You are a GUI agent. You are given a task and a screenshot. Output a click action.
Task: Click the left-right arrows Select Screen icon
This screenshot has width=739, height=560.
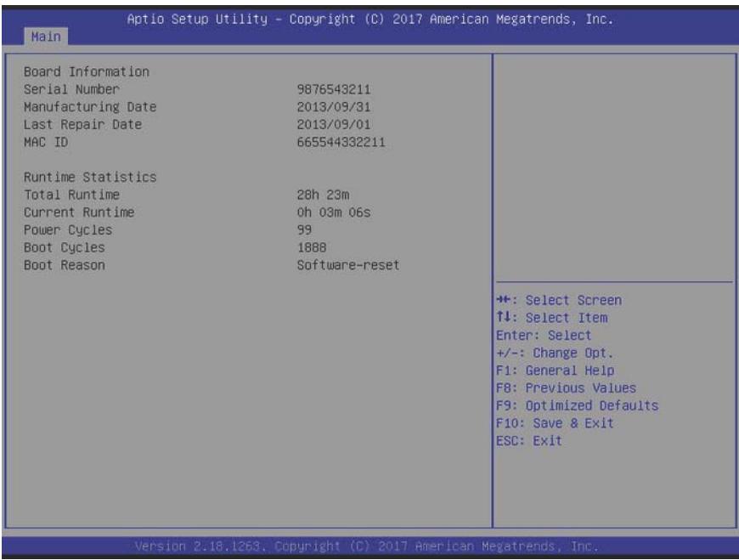504,300
